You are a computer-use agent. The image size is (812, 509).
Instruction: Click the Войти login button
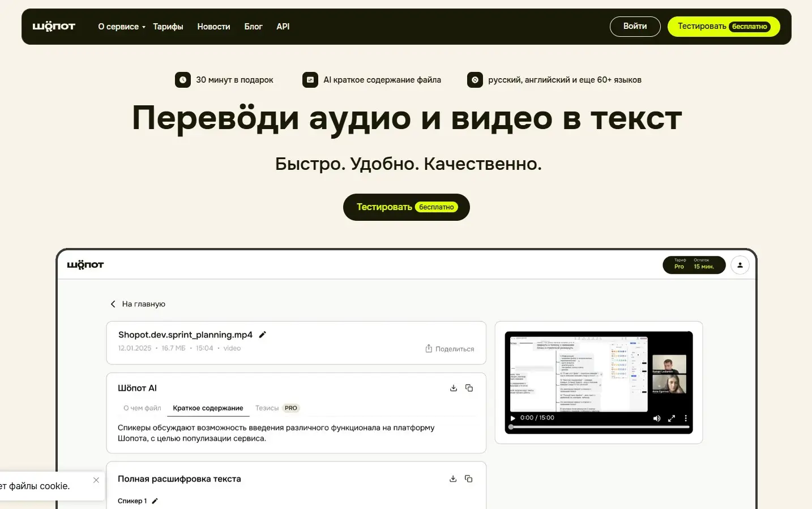click(x=635, y=27)
